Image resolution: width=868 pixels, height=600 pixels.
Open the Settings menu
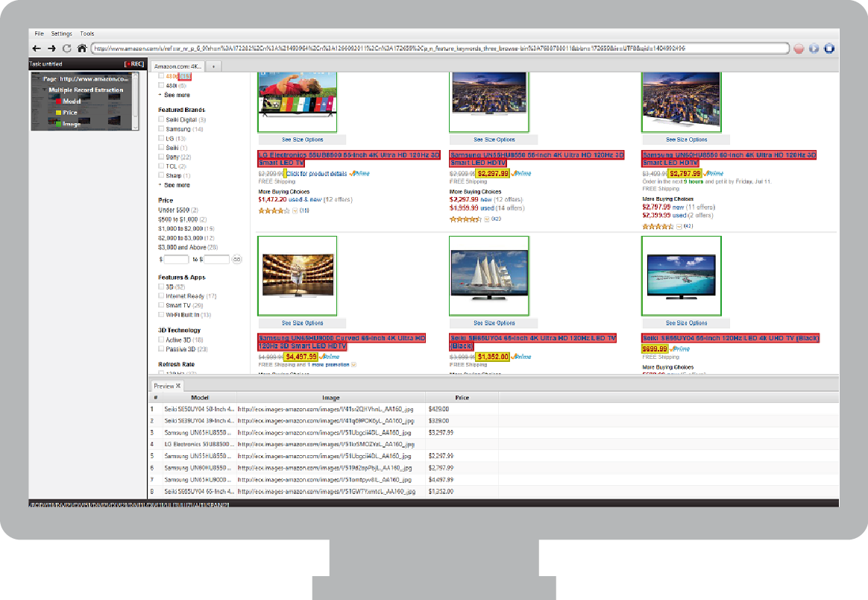[x=61, y=34]
